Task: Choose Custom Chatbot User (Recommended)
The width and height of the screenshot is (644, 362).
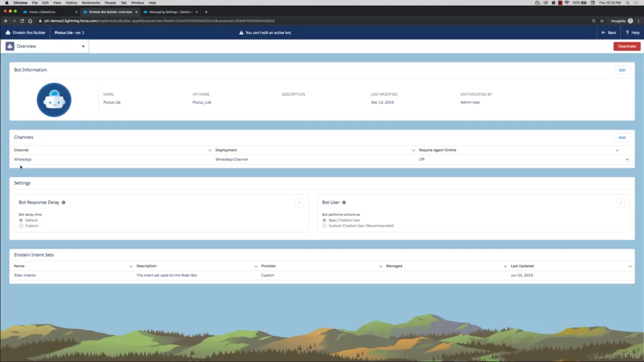Action: [x=324, y=226]
